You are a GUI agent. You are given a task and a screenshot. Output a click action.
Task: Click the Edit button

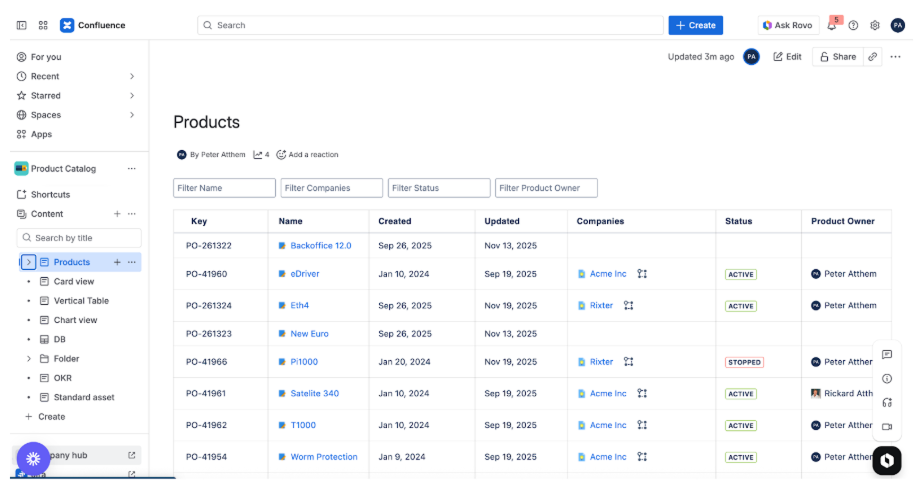[787, 57]
